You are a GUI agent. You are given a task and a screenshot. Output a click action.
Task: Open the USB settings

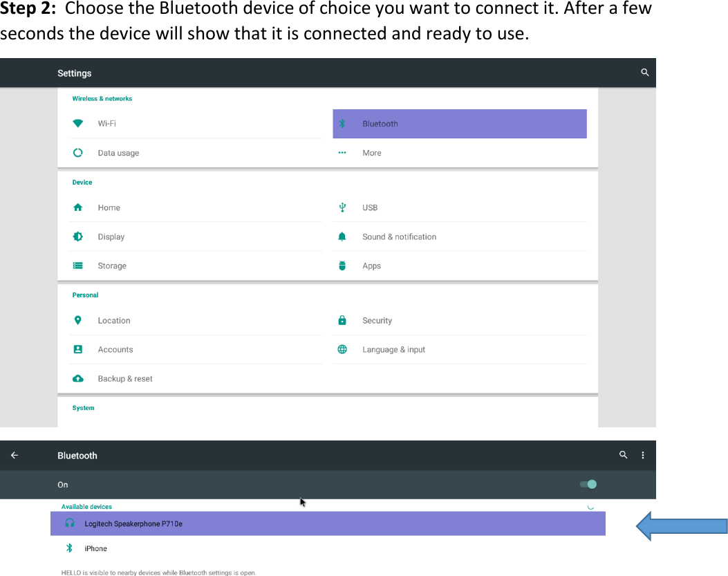pos(371,207)
